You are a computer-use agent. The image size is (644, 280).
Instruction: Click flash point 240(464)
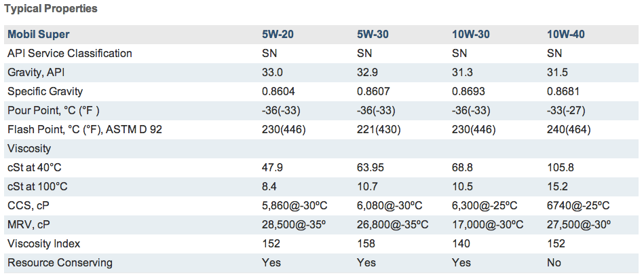click(x=569, y=130)
